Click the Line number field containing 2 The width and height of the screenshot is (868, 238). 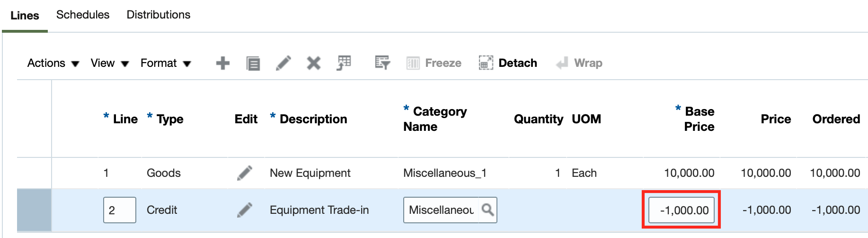119,210
